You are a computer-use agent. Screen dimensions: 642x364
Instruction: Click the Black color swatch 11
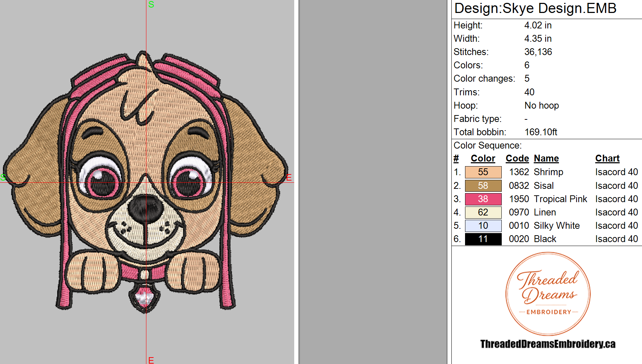(483, 239)
